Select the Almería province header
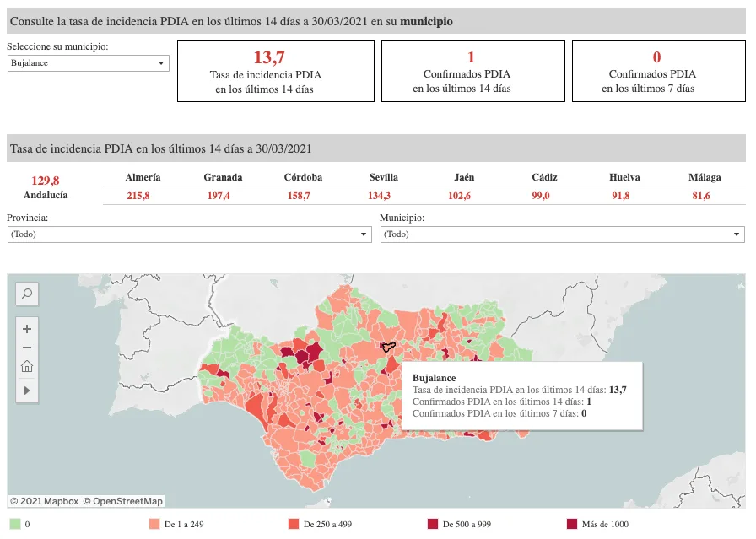Screen dimensions: 756x539 [143, 177]
